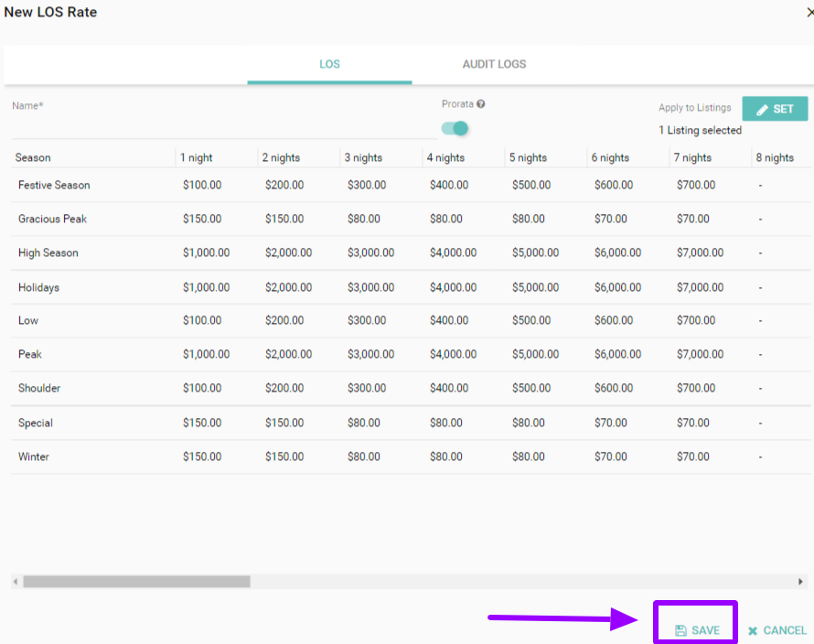Click the left scroll arrow on horizontal scrollbar

pos(16,582)
